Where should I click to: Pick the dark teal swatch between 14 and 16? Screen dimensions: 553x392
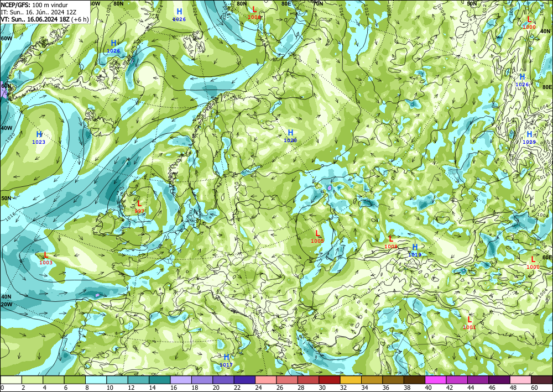coord(159,380)
